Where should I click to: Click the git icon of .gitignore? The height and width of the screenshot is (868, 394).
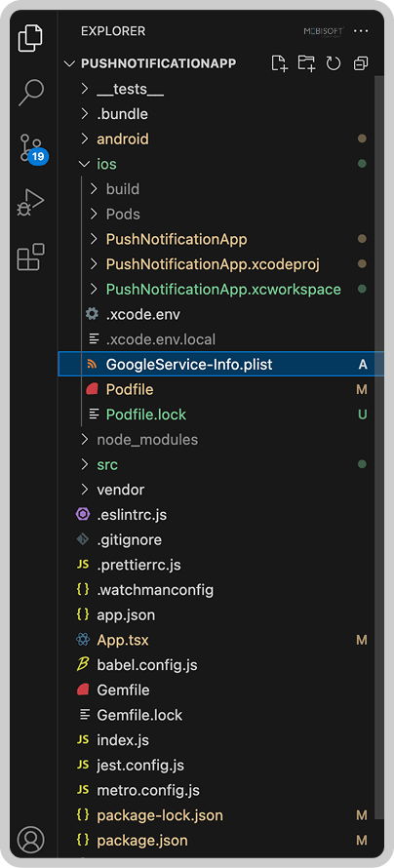(x=83, y=539)
